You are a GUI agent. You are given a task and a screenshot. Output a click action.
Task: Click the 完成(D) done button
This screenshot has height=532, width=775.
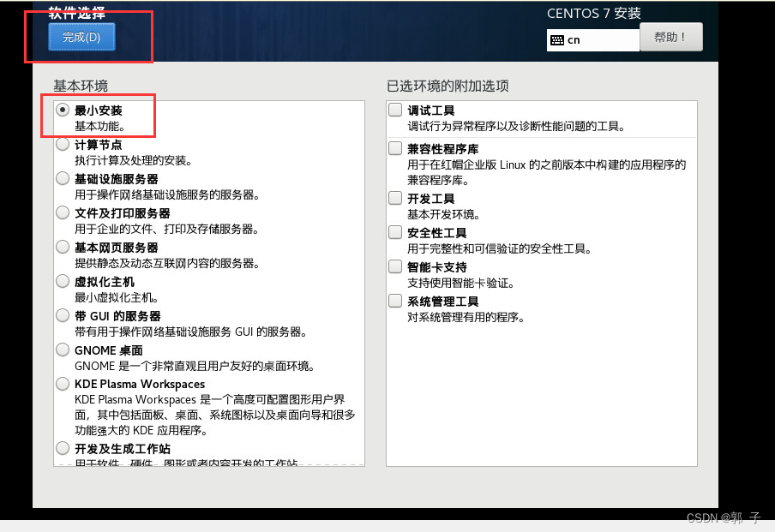coord(81,37)
